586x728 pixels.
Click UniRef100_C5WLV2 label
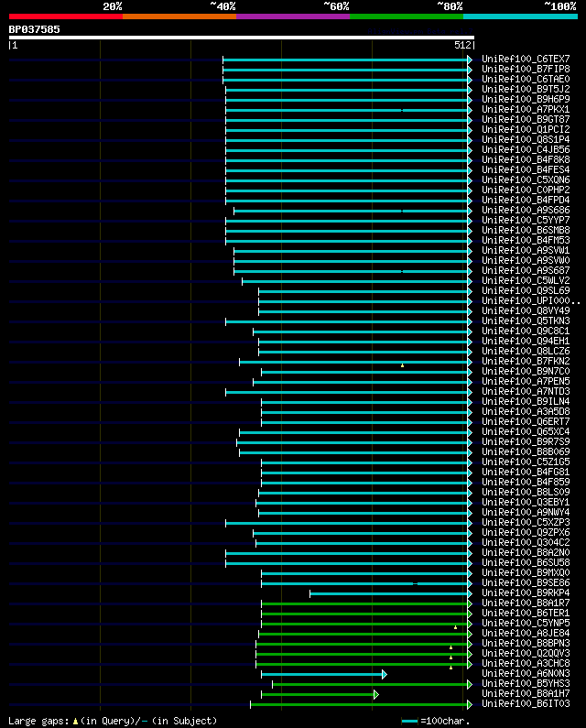coord(526,280)
